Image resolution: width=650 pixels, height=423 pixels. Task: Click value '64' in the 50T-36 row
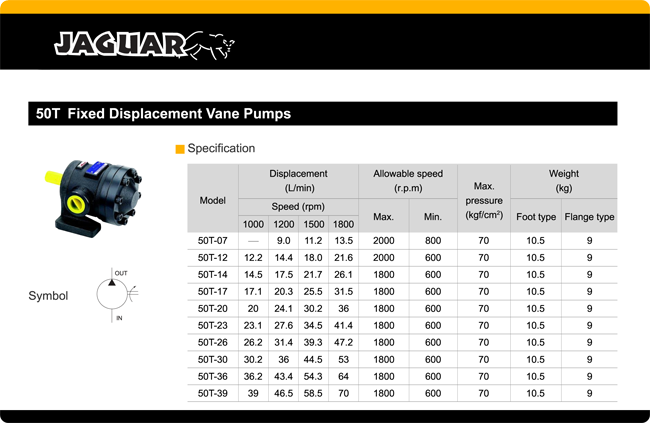pyautogui.click(x=344, y=377)
